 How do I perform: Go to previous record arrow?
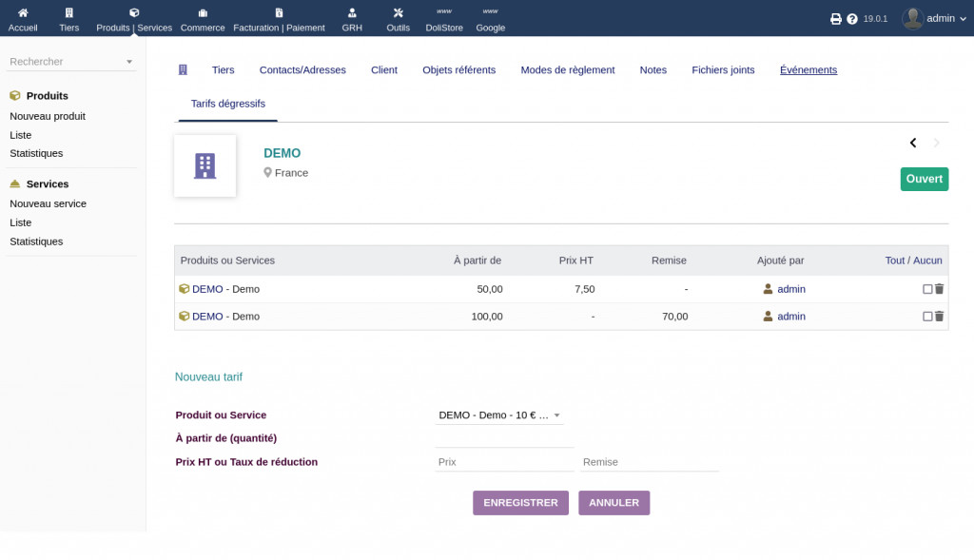(913, 144)
